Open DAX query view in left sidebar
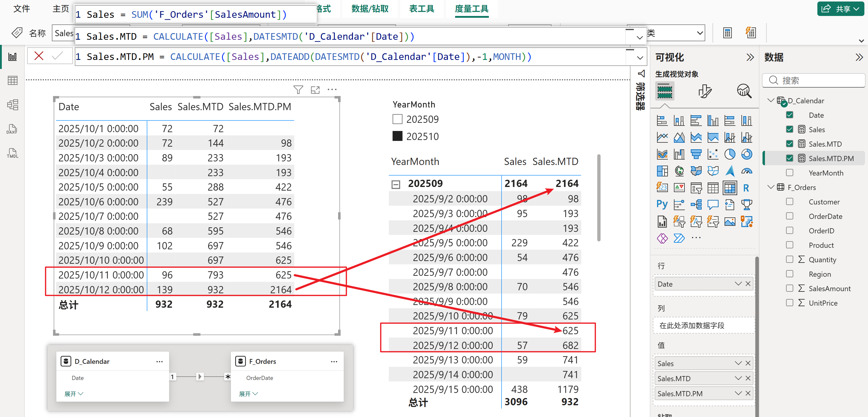Image resolution: width=868 pixels, height=417 pixels. (x=12, y=129)
